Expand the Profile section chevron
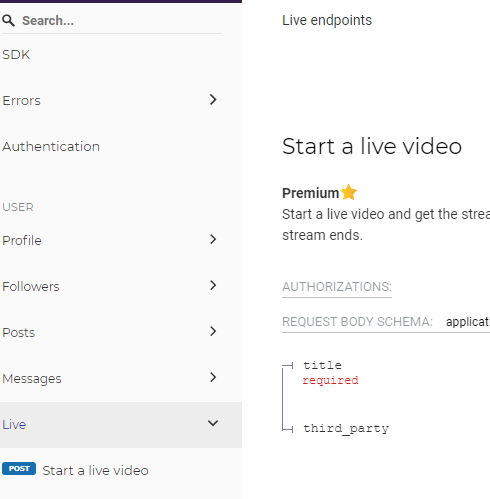Screen dimensions: 490x499 pos(213,239)
